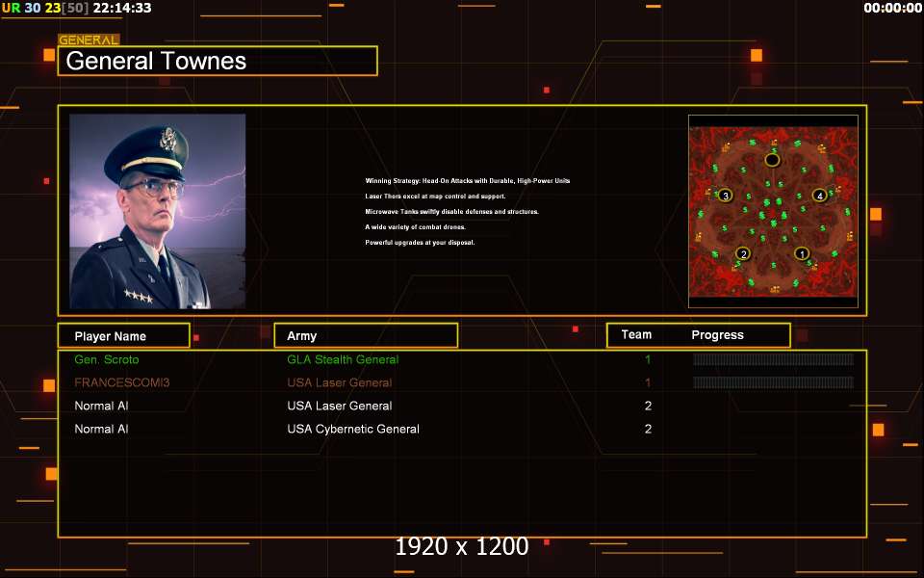The image size is (924, 578).
Task: Click the loading progress bar for FRANCESCOMI3
Action: coord(773,382)
